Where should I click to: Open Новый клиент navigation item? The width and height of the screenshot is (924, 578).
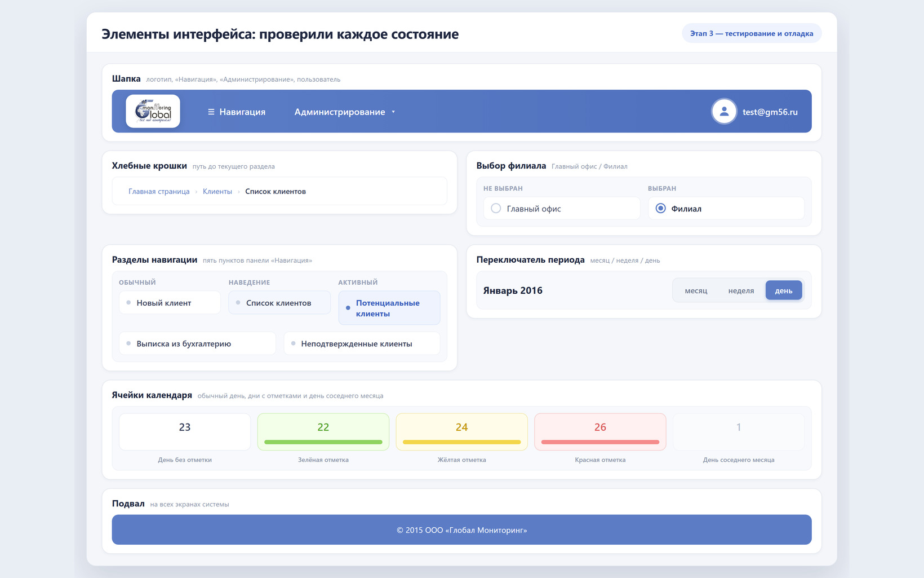pos(170,303)
